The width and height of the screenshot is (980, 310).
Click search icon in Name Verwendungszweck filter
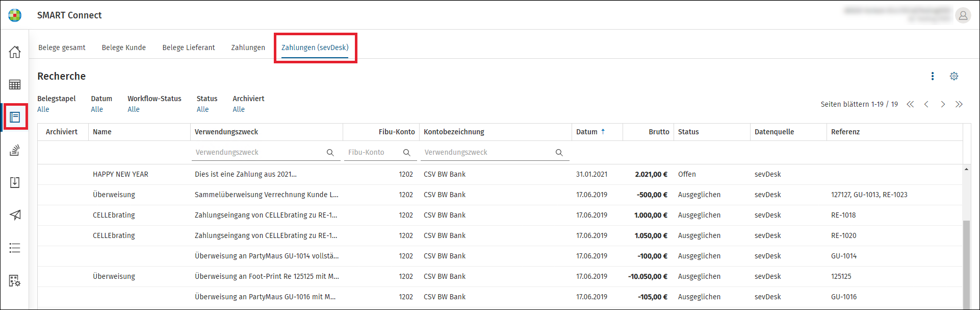(330, 152)
